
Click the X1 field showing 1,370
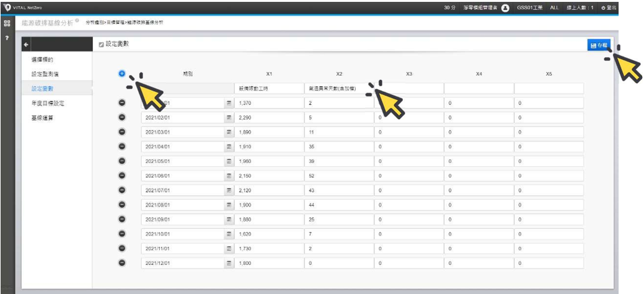269,102
